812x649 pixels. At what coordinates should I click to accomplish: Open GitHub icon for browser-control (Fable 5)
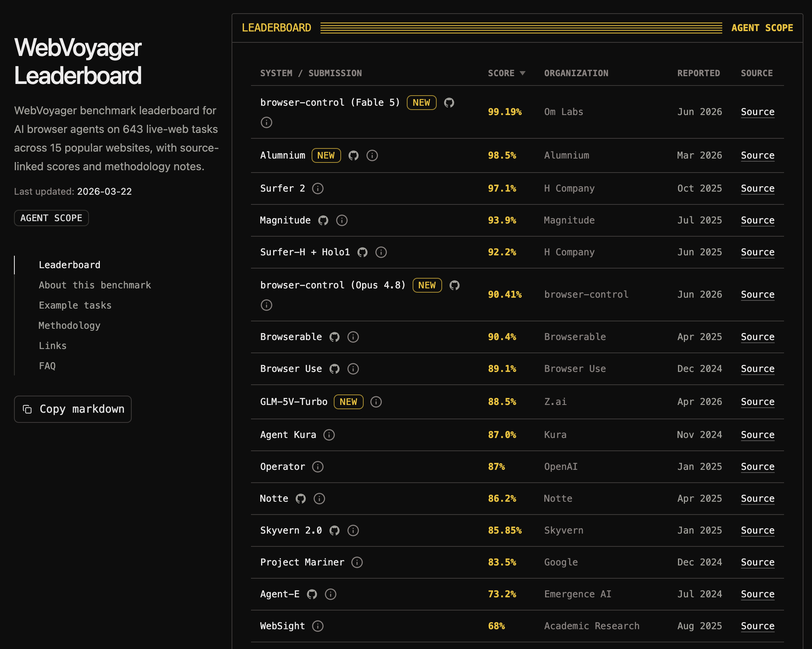click(449, 103)
